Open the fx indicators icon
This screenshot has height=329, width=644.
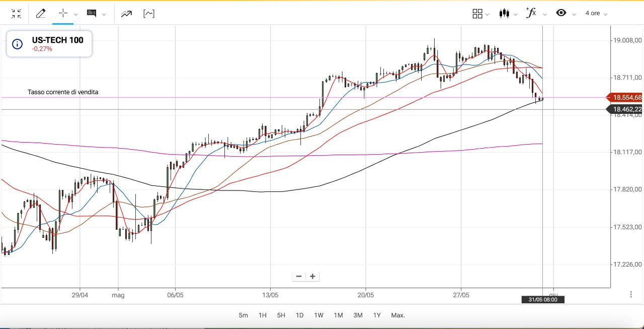tap(531, 13)
